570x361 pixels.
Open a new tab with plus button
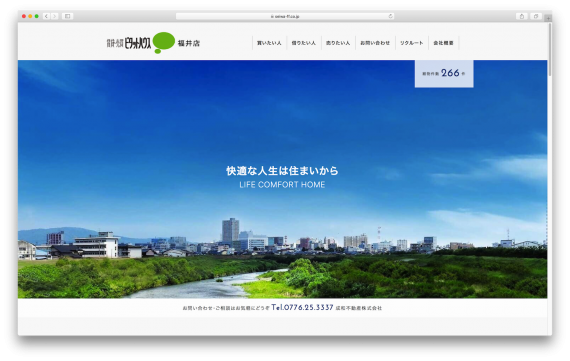548,18
